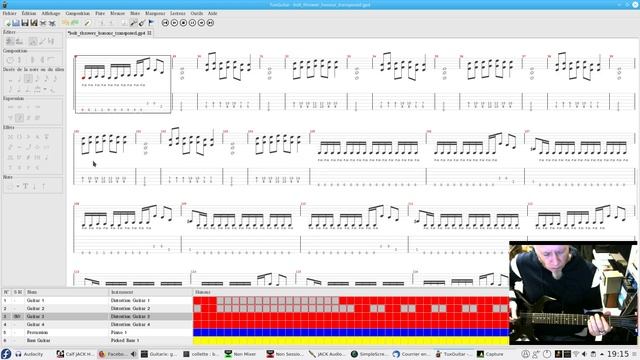
Task: Click Bass Guitar yellow measure strip
Action: click(351, 340)
